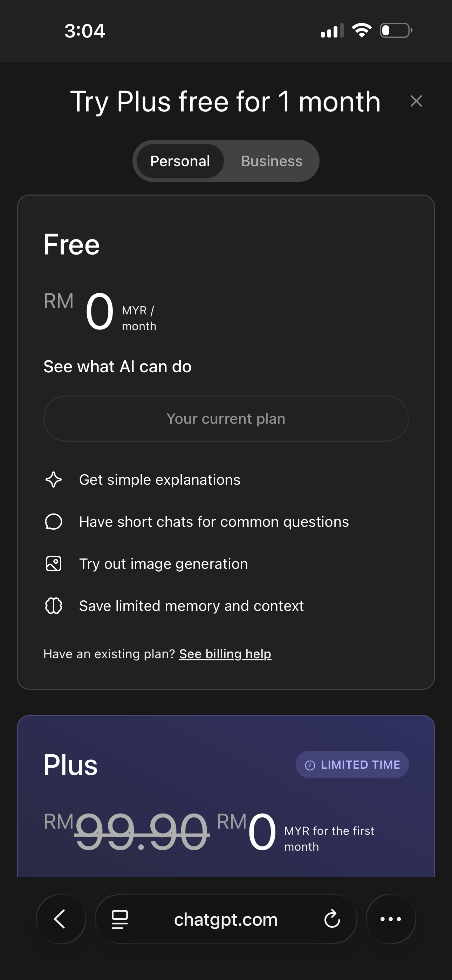
Task: Select the Personal plan tab
Action: 180,161
